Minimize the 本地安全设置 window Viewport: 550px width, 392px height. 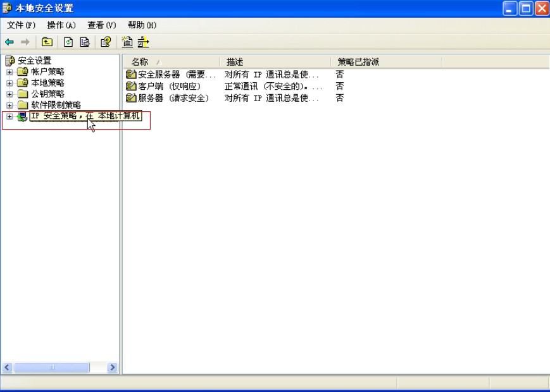509,8
